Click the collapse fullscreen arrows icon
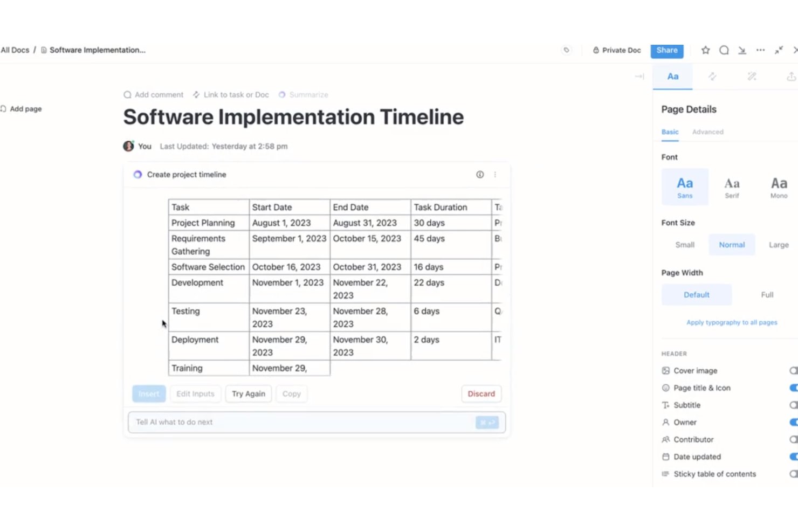 [x=779, y=50]
